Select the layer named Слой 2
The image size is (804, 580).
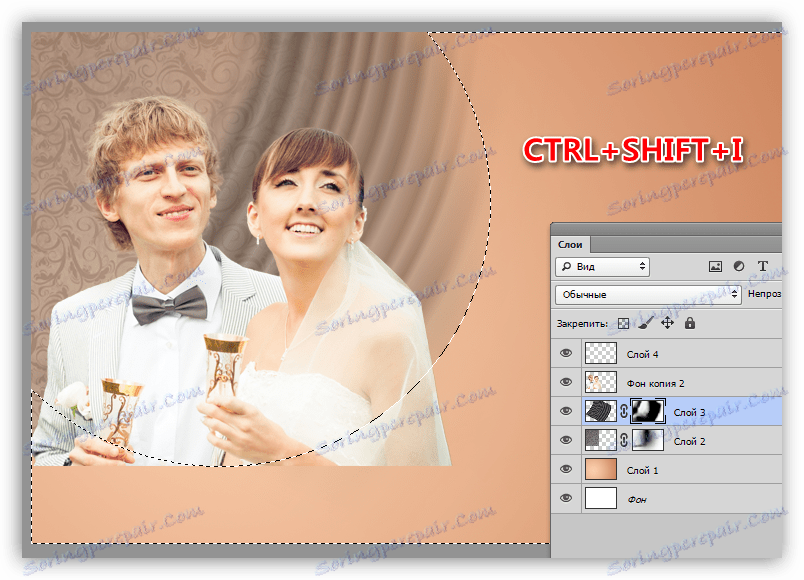[x=689, y=442]
